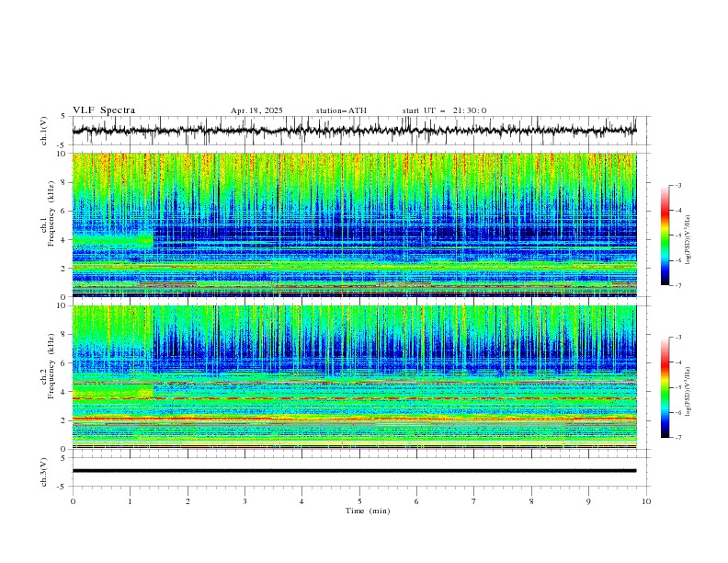Click the time axis tick "1"
This screenshot has height=563, width=728.
(x=130, y=501)
